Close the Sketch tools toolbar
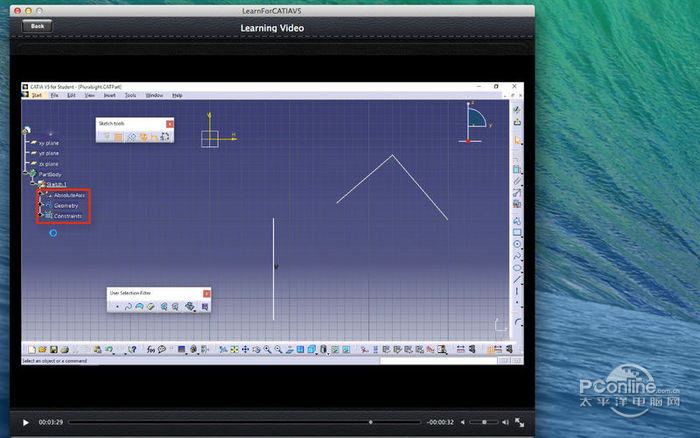The width and height of the screenshot is (700, 438). [170, 124]
